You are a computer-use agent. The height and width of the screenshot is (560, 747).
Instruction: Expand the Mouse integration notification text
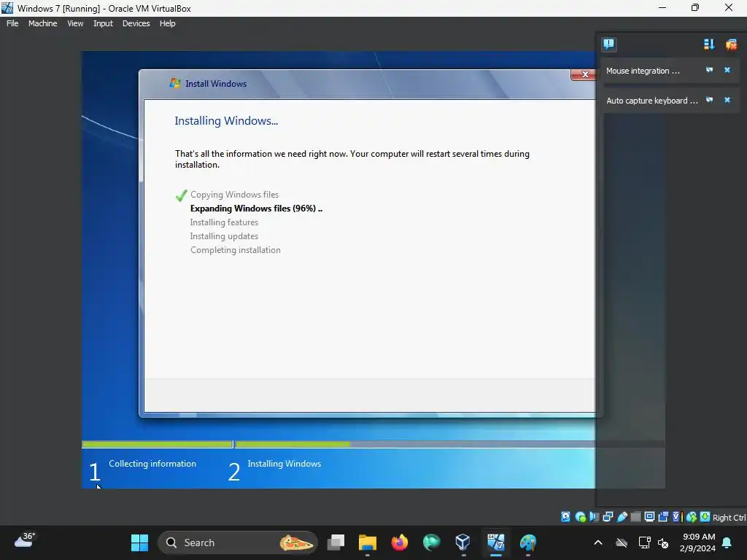643,71
